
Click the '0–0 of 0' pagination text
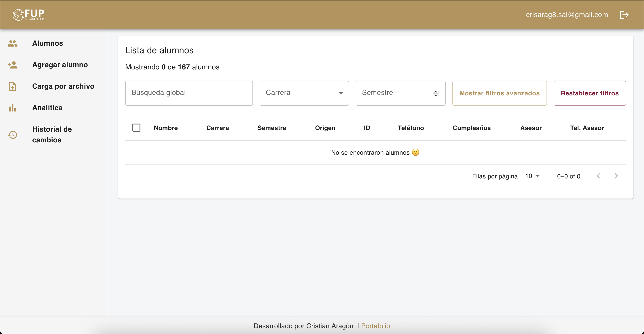coord(568,176)
